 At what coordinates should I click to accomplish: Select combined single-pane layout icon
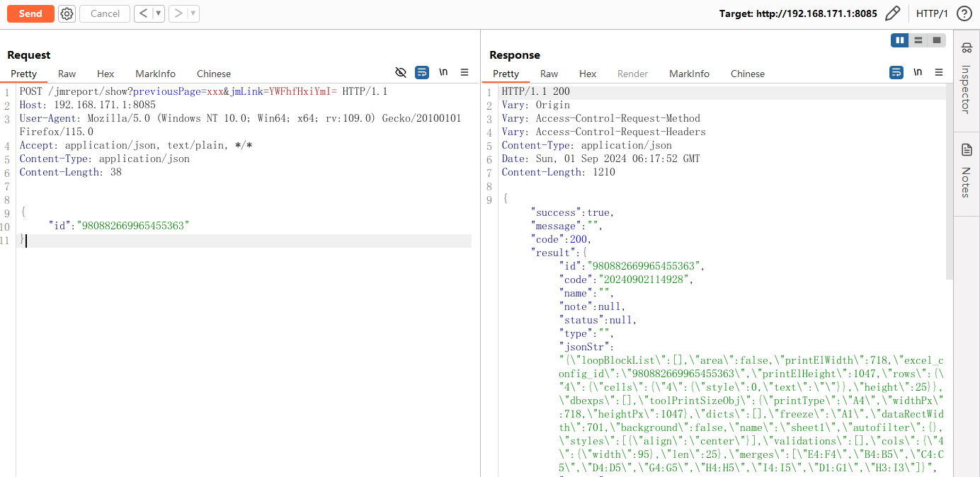pos(937,40)
